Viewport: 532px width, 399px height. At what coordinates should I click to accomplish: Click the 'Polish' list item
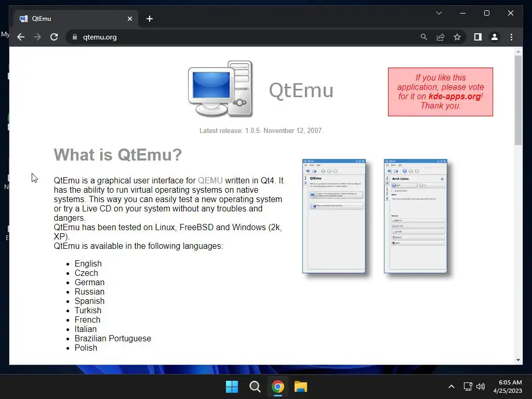tap(86, 348)
